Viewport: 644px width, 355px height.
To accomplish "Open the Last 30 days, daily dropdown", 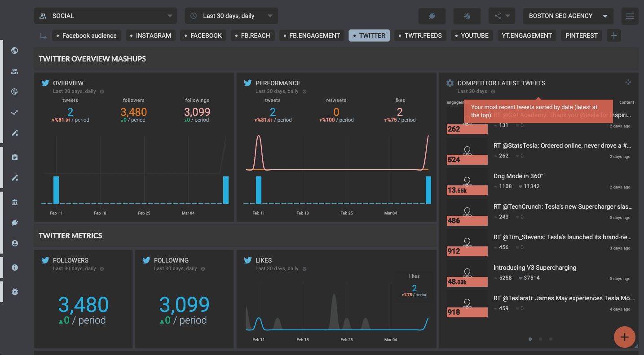I will [x=231, y=16].
